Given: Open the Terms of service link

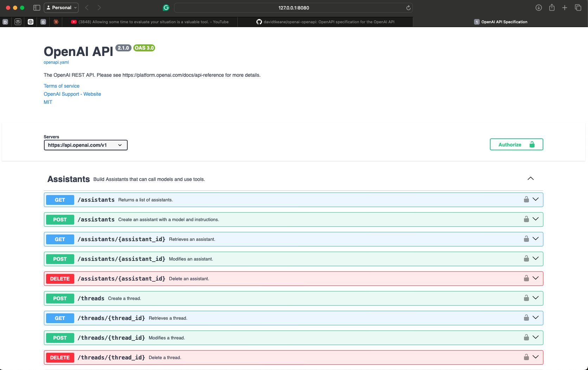Looking at the screenshot, I should (x=62, y=86).
